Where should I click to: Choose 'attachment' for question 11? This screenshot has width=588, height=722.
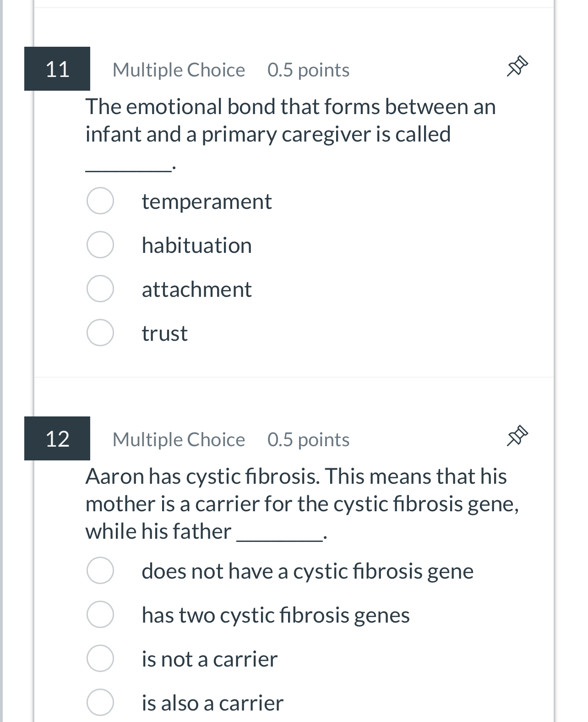(x=100, y=290)
